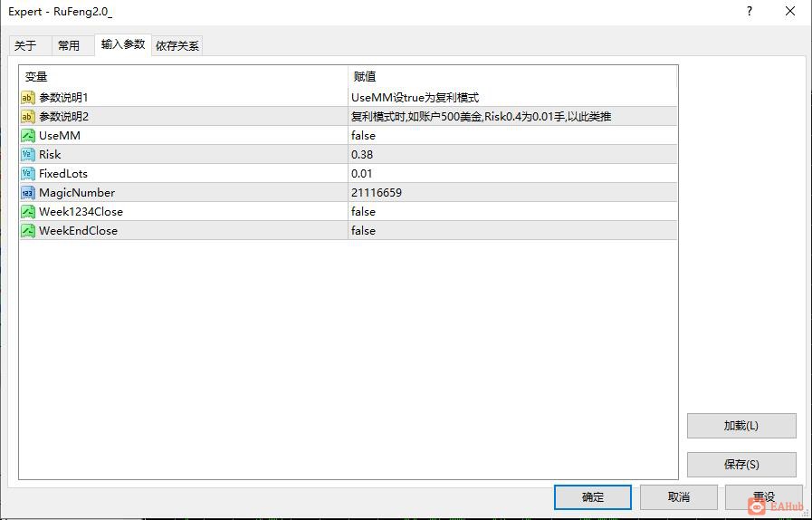Click the double-type icon beside Risk
This screenshot has width=812, height=520.
pos(28,155)
